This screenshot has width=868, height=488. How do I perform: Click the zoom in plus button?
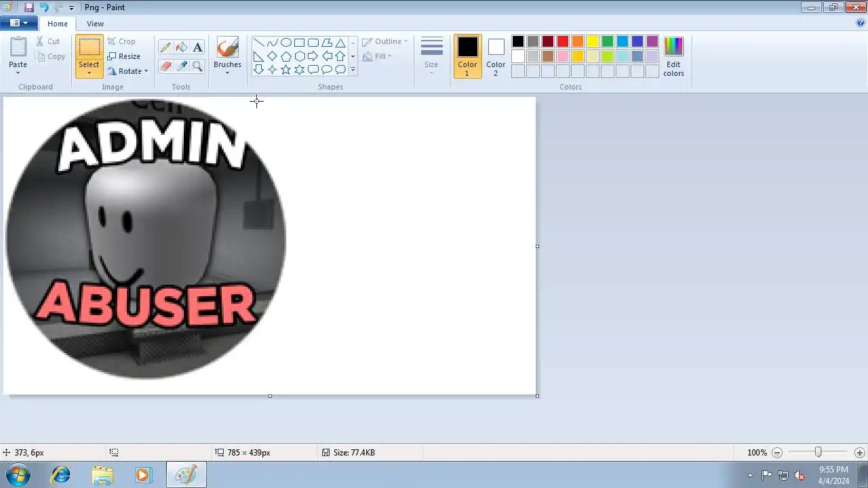tap(859, 453)
